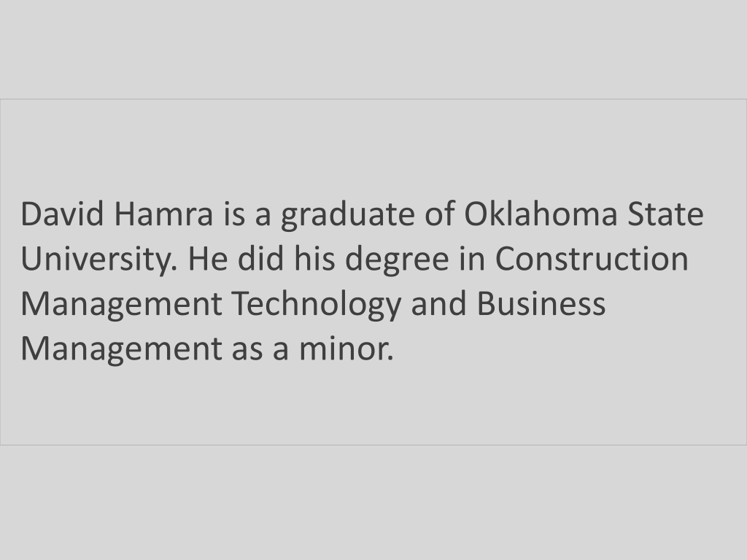Place cursor on the word "degree"
Screen dimensions: 747x560
click(x=397, y=260)
